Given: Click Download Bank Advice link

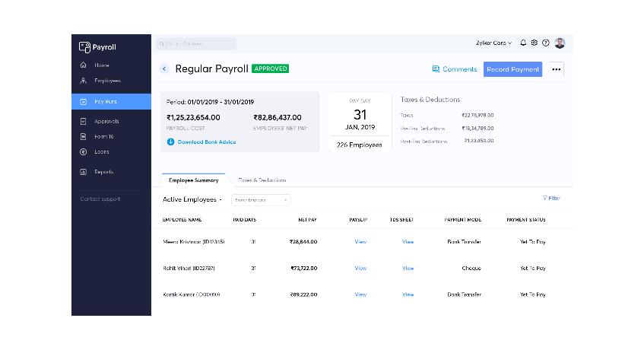Looking at the screenshot, I should pyautogui.click(x=207, y=142).
